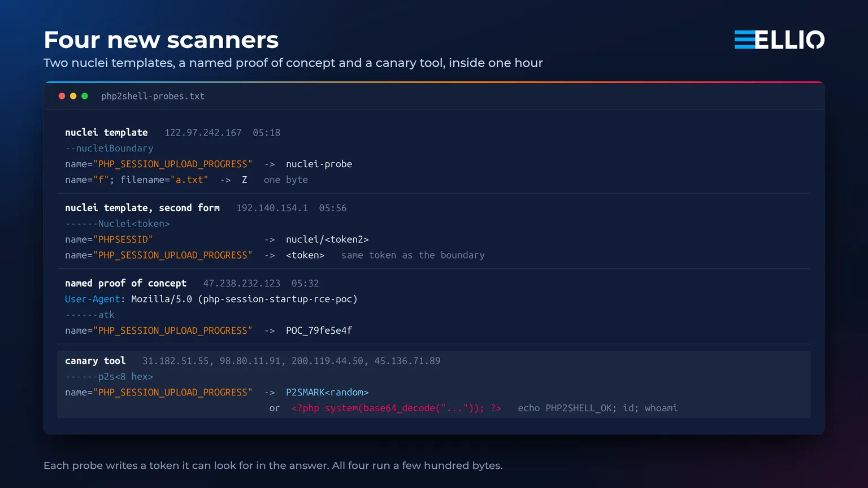The width and height of the screenshot is (868, 488).
Task: Click the timestamp 05:56
Action: (333, 208)
